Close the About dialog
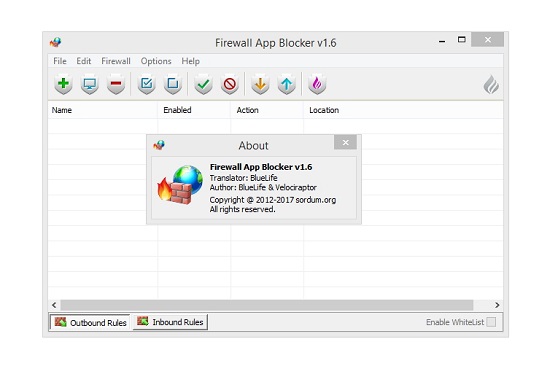The height and width of the screenshot is (382, 550). 346,142
